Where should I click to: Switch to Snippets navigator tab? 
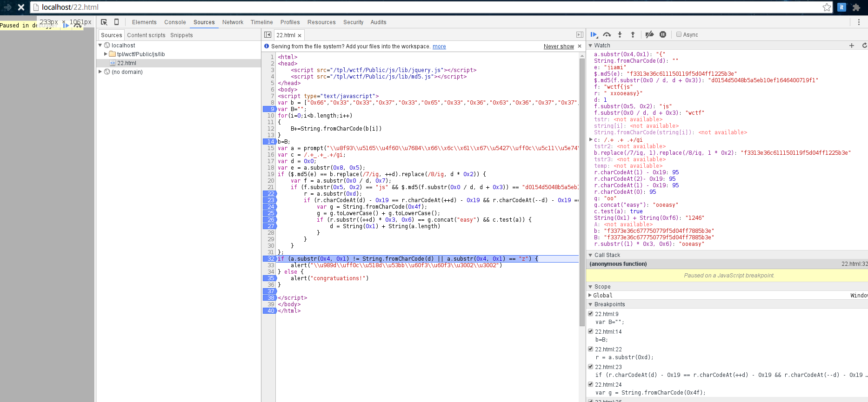[181, 35]
